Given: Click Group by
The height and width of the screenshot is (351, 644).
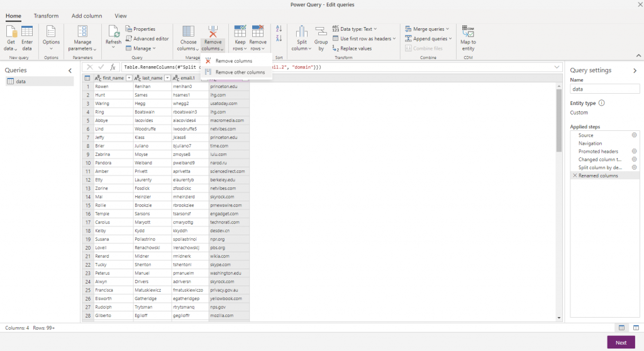Looking at the screenshot, I should pos(321,38).
